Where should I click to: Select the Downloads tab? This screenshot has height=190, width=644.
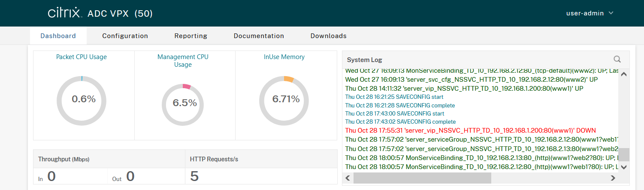[328, 36]
